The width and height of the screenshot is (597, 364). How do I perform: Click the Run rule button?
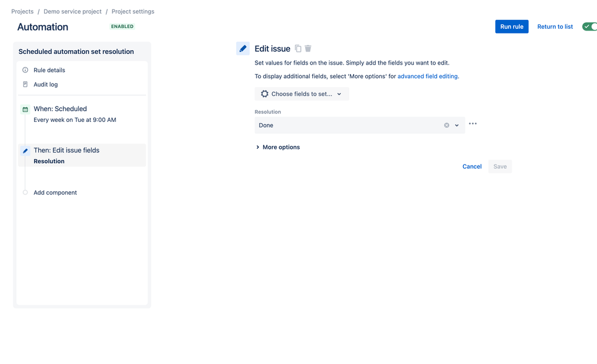pyautogui.click(x=511, y=27)
